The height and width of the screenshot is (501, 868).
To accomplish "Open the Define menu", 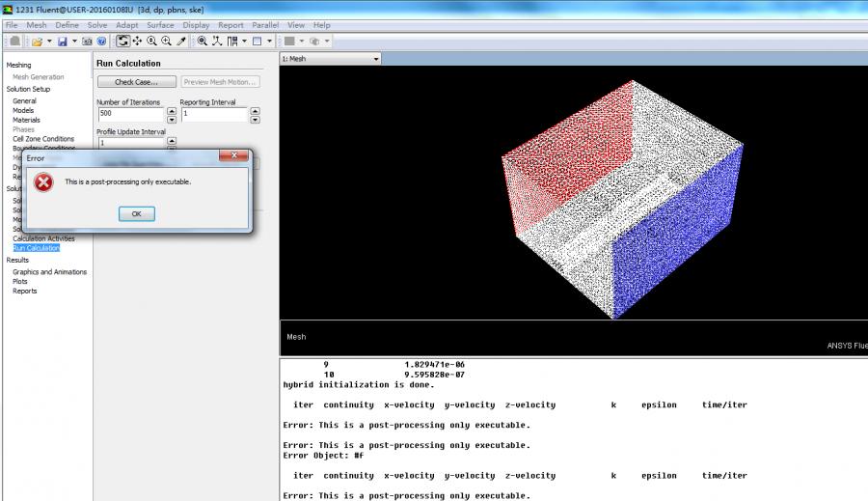I will click(x=67, y=25).
